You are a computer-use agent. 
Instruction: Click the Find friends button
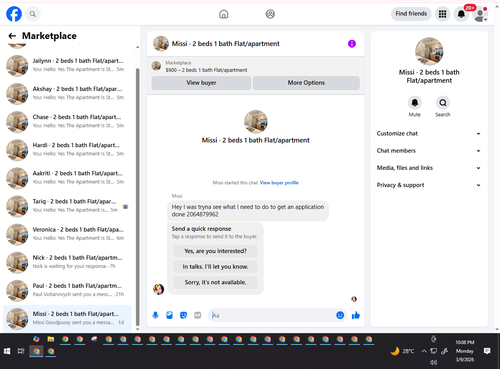click(x=411, y=14)
